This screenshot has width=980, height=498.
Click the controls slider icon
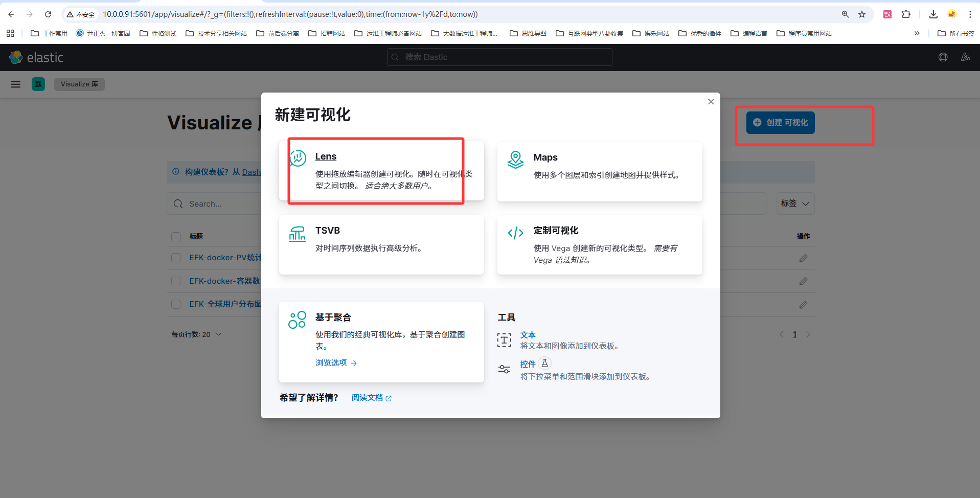click(x=504, y=369)
